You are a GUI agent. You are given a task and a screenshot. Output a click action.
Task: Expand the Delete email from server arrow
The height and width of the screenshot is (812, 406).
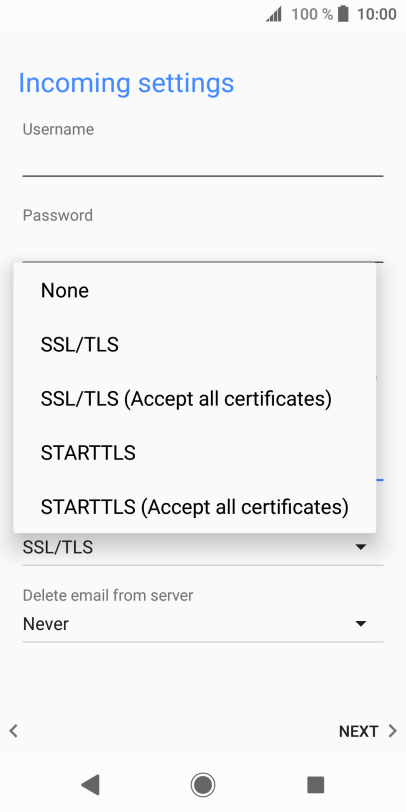tap(360, 624)
